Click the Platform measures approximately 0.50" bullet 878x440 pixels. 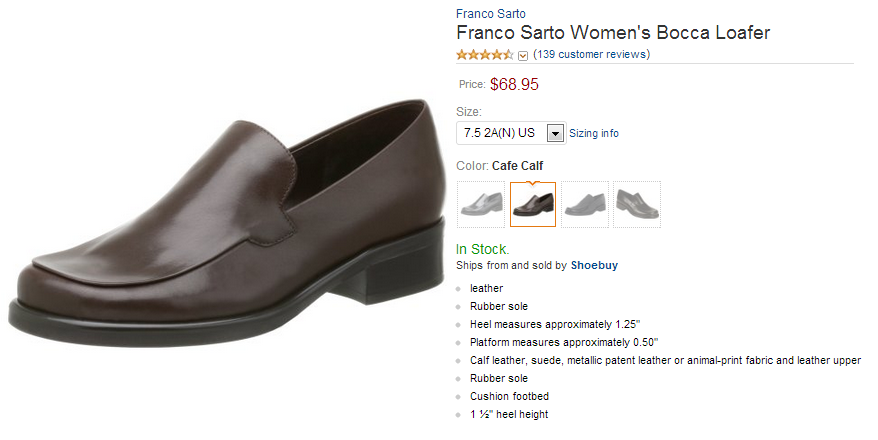pyautogui.click(x=564, y=342)
